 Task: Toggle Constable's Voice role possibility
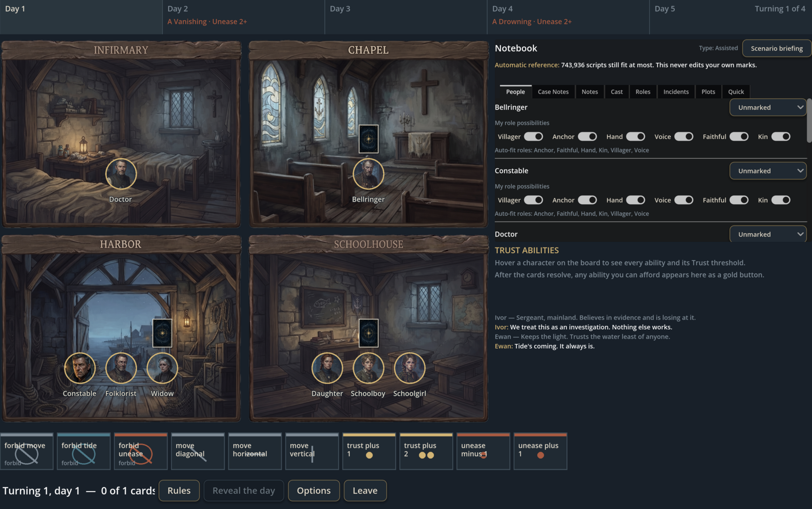(684, 200)
